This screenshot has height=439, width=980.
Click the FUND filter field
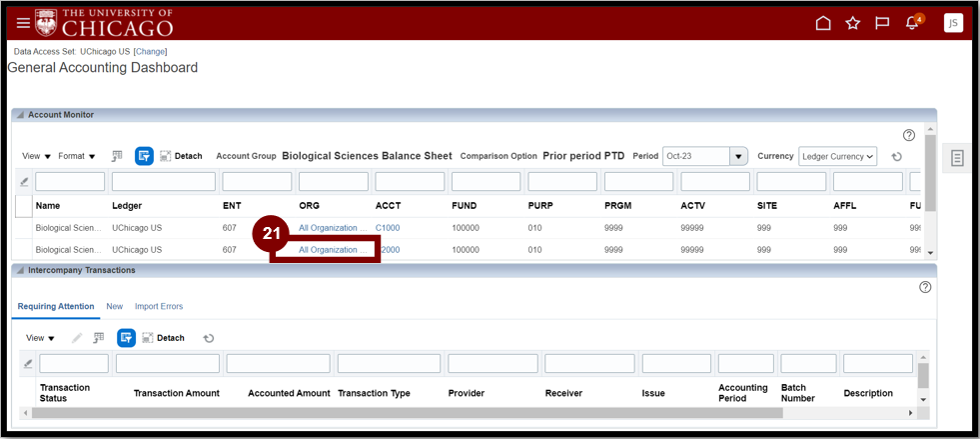pyautogui.click(x=487, y=182)
